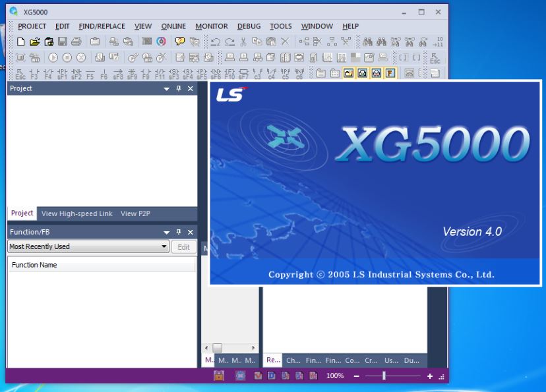The image size is (546, 392).
Task: Insert normally open contact F3
Action: (34, 73)
